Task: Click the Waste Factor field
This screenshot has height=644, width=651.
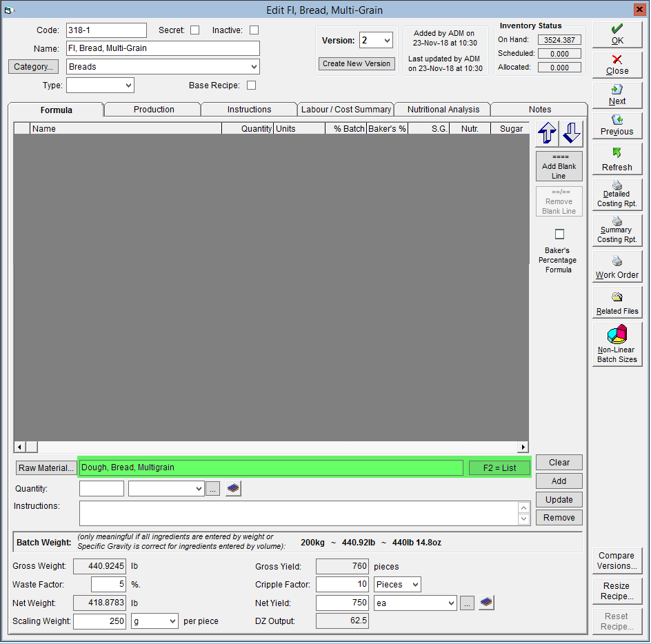Action: tap(108, 585)
